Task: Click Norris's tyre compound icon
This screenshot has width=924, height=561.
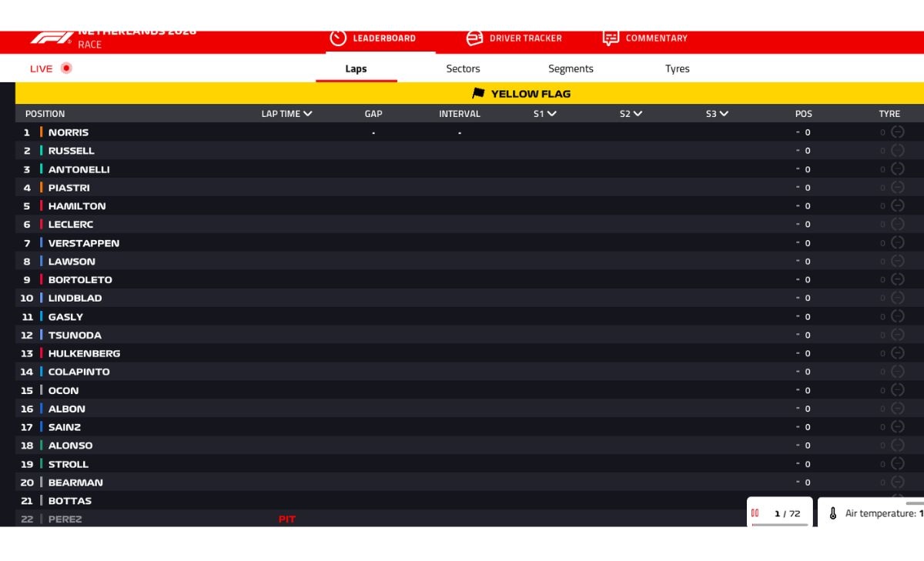Action: click(897, 132)
